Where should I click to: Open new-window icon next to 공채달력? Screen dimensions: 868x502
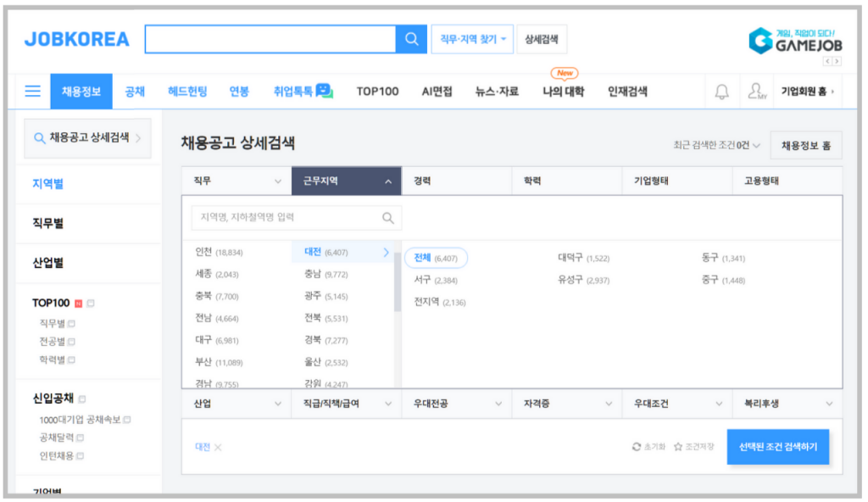81,438
